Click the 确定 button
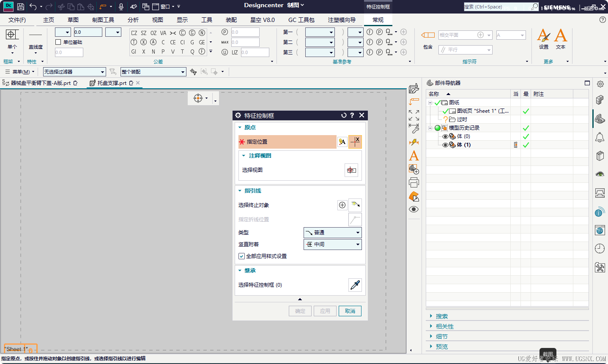Viewport: 608px width, 364px height. (300, 311)
